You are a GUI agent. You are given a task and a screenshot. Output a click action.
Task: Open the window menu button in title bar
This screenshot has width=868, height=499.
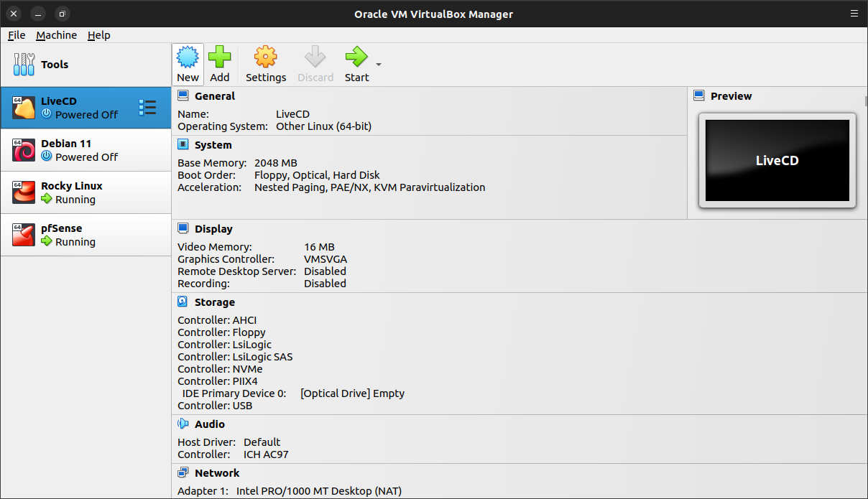click(x=853, y=14)
